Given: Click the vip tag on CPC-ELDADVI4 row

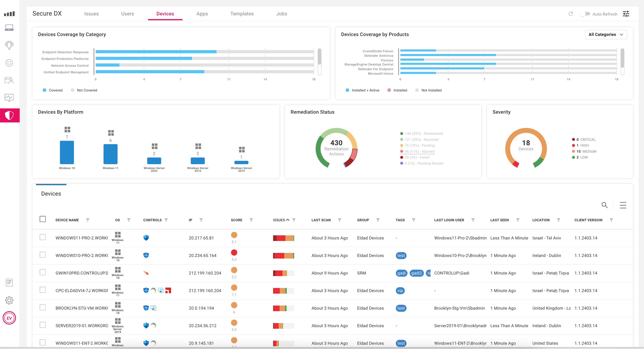Looking at the screenshot, I should tap(400, 291).
